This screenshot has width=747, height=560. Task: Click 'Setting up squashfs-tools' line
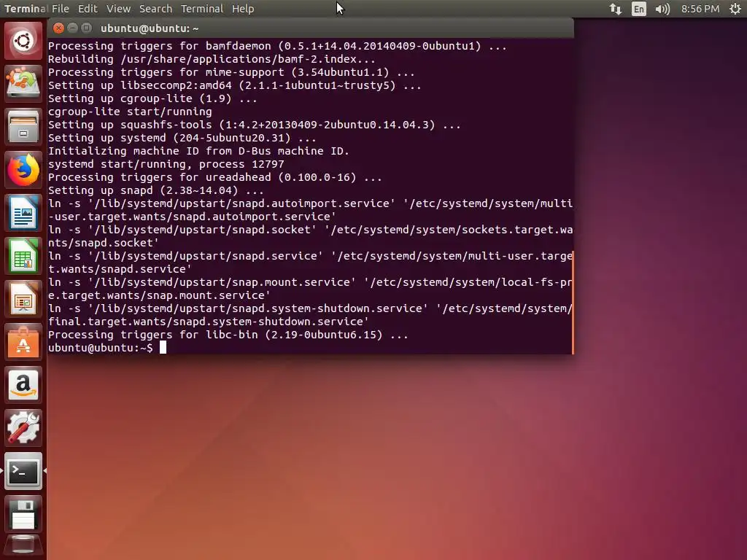[x=255, y=124]
